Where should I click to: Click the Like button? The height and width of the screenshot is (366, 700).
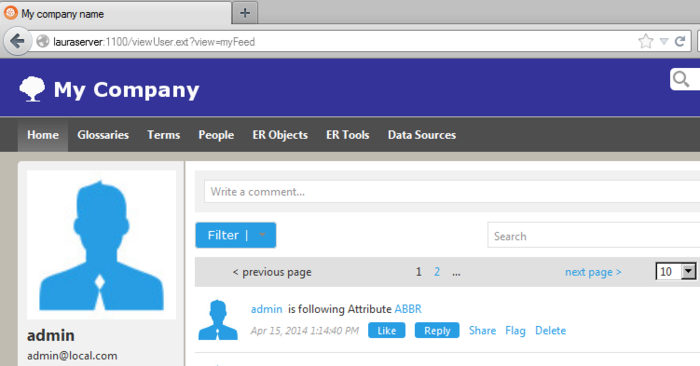pos(387,330)
